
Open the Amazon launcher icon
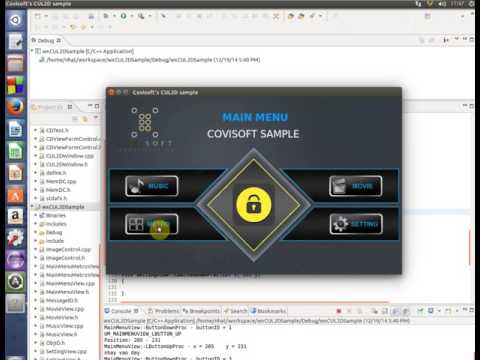click(x=15, y=216)
